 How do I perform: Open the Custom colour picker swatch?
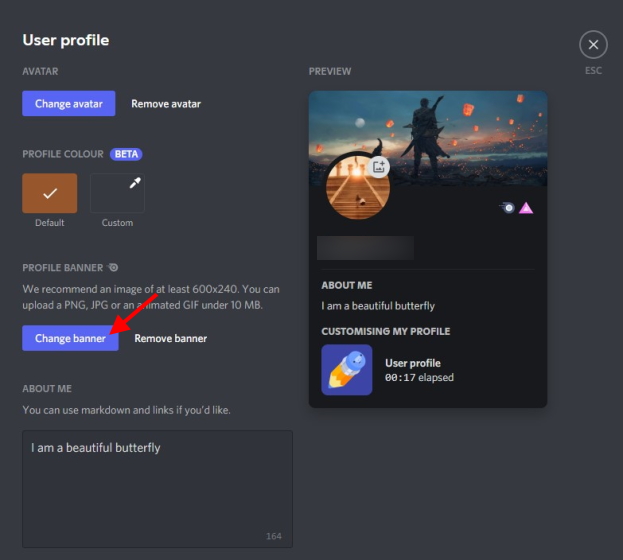tap(117, 193)
